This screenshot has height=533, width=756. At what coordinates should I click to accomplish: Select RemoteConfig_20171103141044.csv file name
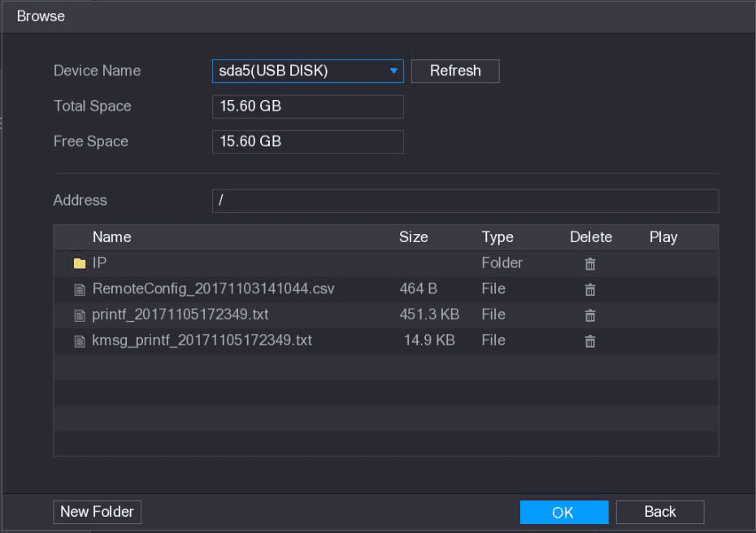(213, 288)
